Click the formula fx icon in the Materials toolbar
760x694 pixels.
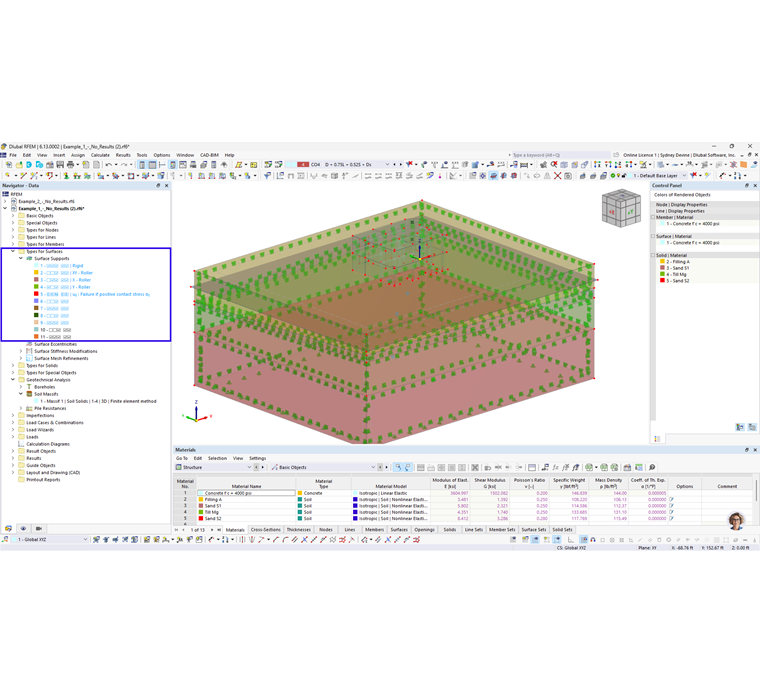tap(555, 467)
